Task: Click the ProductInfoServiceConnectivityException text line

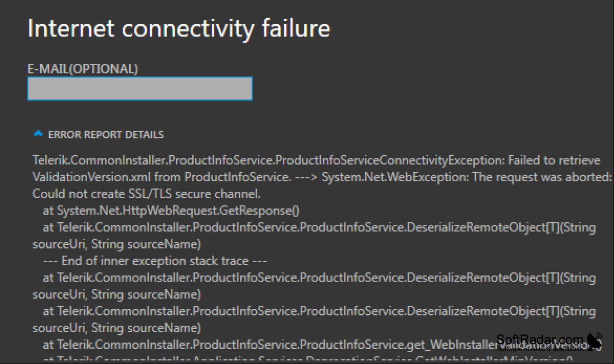Action: click(x=316, y=160)
